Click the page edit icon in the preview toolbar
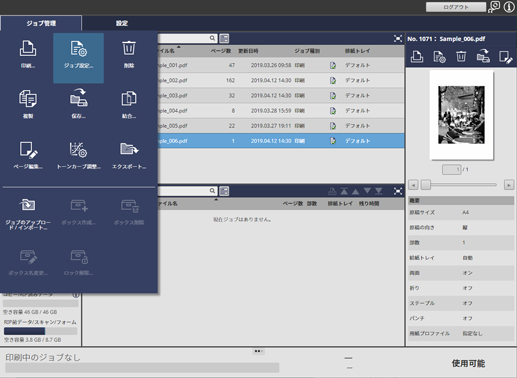 pyautogui.click(x=505, y=57)
